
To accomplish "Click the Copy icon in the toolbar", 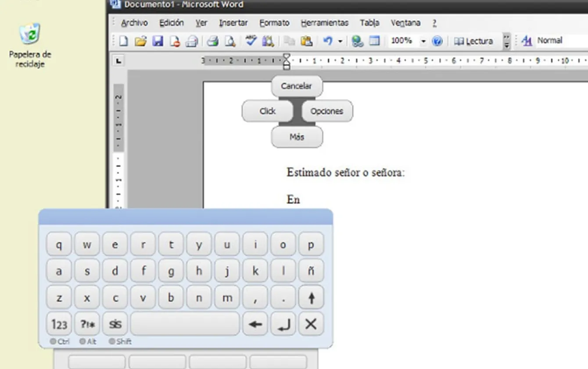I will point(289,41).
